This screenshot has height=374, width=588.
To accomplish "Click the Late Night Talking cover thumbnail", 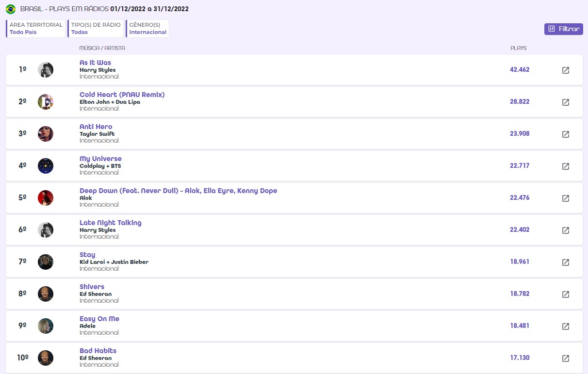I will coord(46,230).
